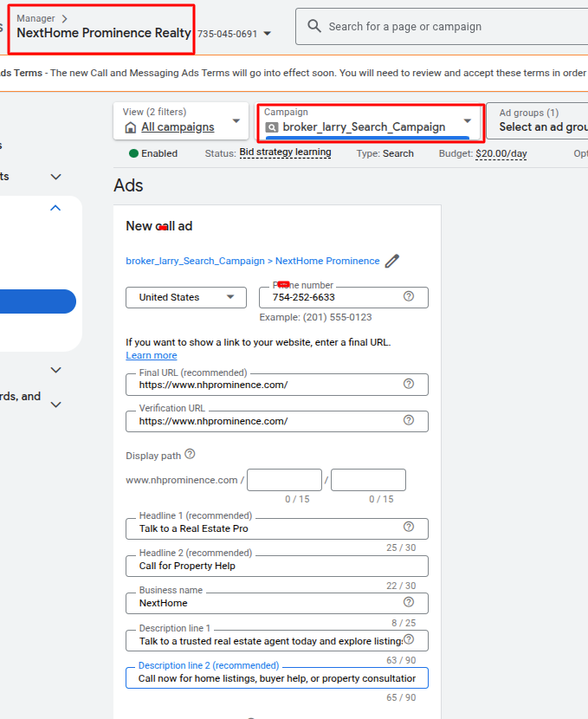The height and width of the screenshot is (719, 588).
Task: Click the Phone number field
Action: coord(343,298)
